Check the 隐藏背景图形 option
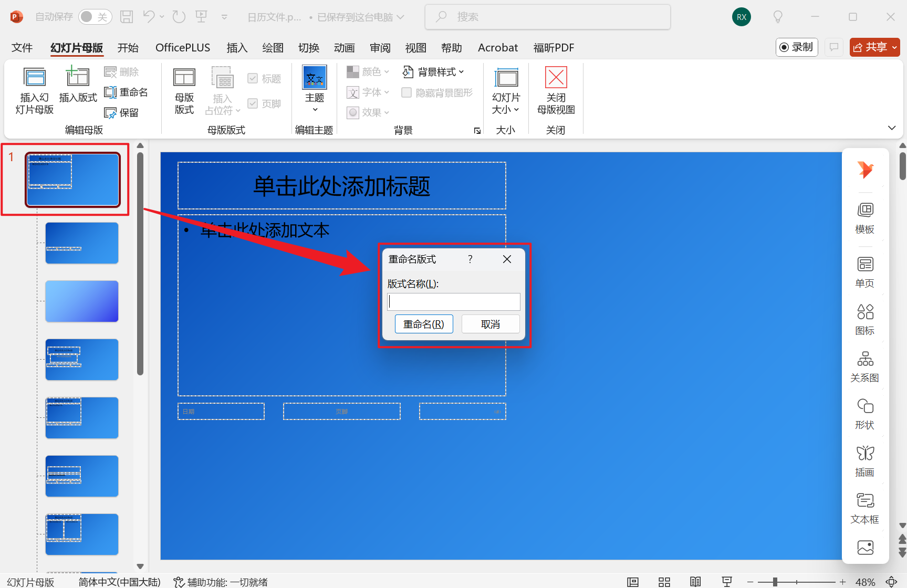 tap(406, 92)
